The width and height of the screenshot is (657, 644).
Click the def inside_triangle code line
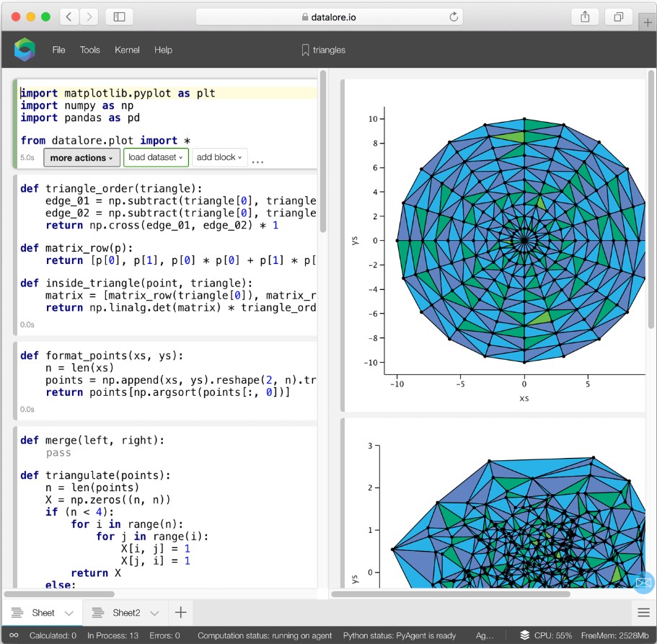[136, 283]
